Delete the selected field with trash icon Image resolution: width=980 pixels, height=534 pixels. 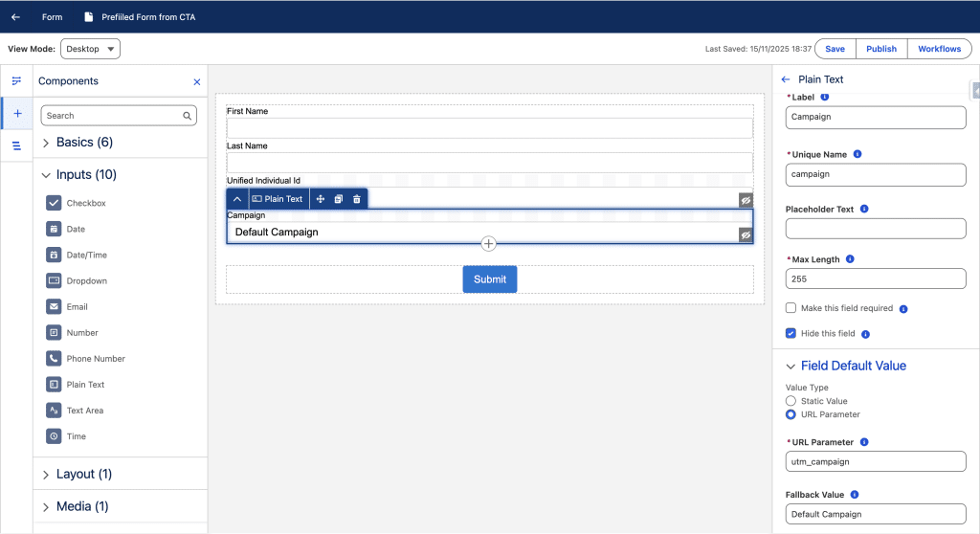357,199
